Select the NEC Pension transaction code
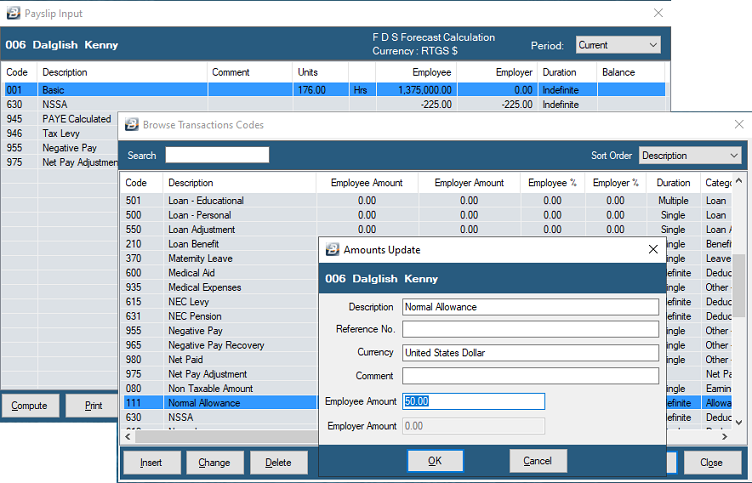This screenshot has width=752, height=483. point(221,316)
